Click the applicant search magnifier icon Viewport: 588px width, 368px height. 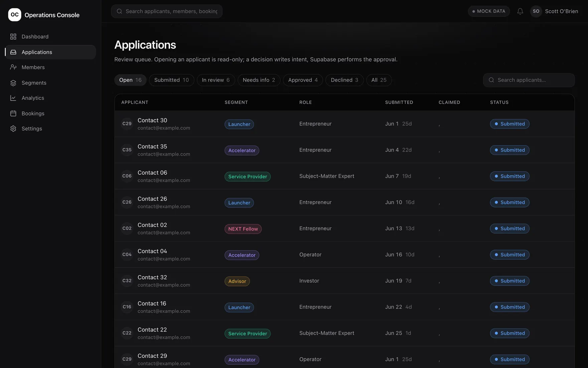(x=491, y=80)
